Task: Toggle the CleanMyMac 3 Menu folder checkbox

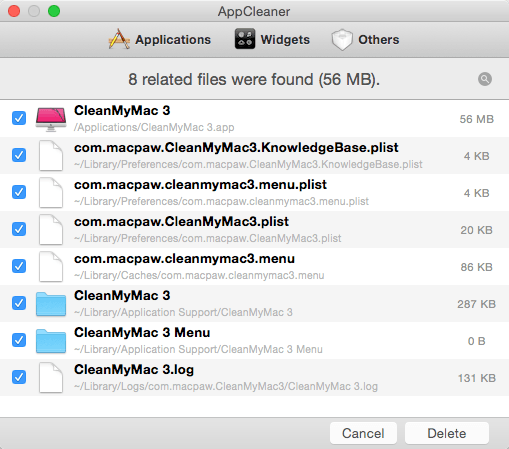Action: (19, 340)
